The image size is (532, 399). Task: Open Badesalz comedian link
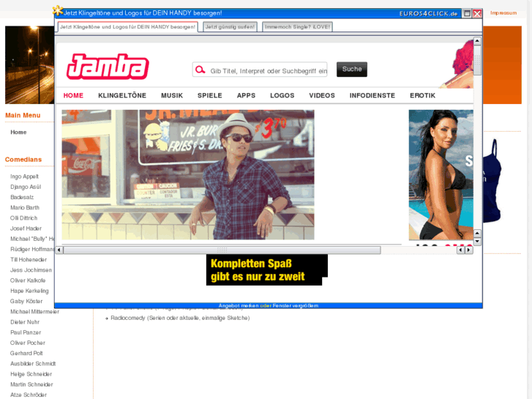[x=22, y=197]
